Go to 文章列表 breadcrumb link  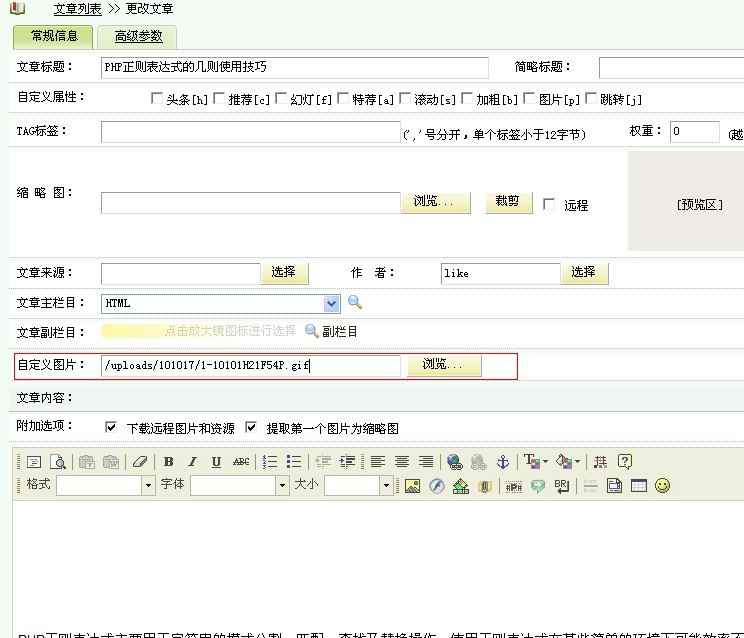(x=77, y=9)
